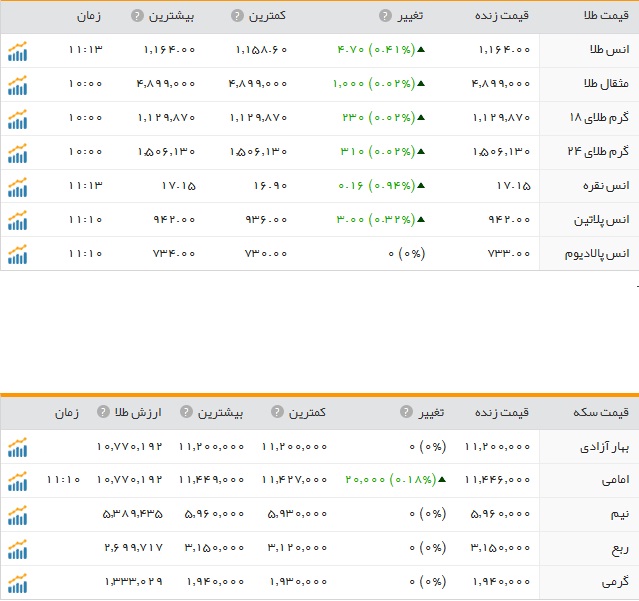Image resolution: width=639 pixels, height=601 pixels.
Task: Click the lowest price ۵,۹۳۰,۰۰۰ cell
Action: coord(297,514)
